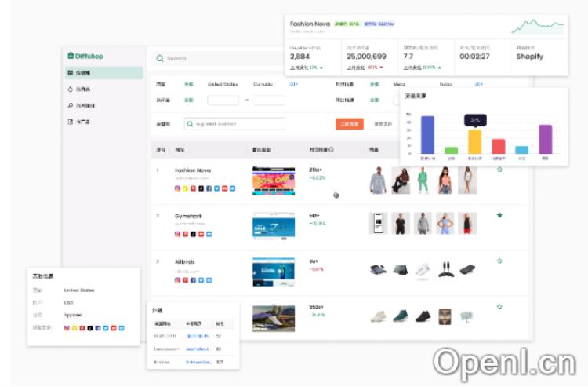
Task: Click the 25,000,699 visits value
Action: pyautogui.click(x=366, y=57)
